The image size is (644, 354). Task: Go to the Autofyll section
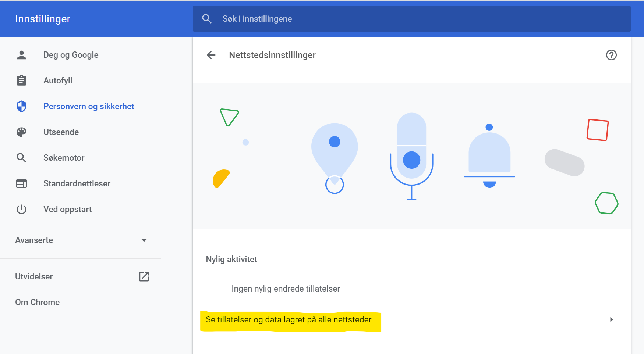point(58,81)
